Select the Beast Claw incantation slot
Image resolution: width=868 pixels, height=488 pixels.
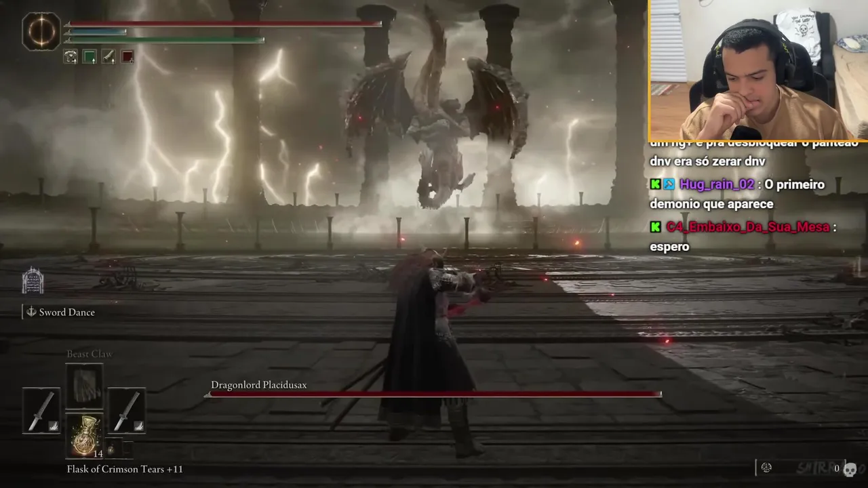(84, 386)
